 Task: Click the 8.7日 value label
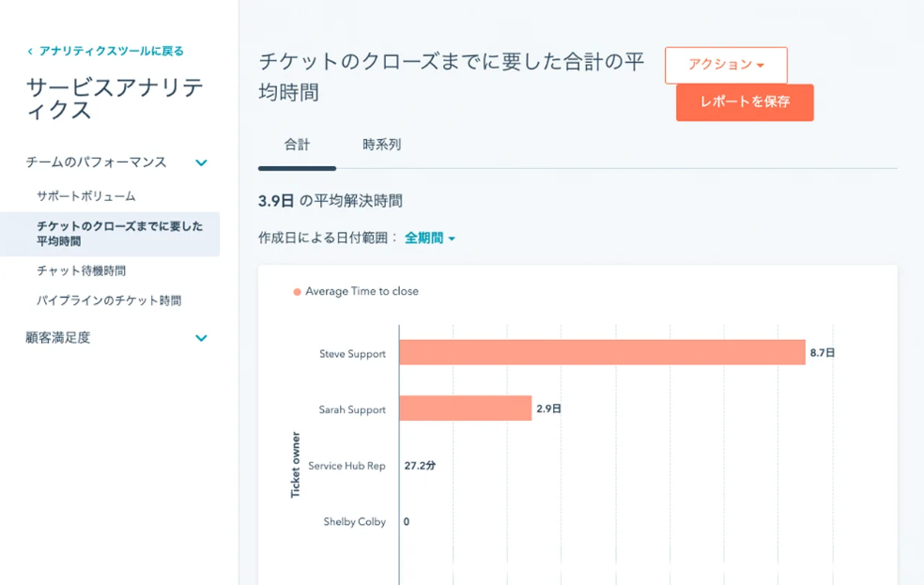coord(823,353)
